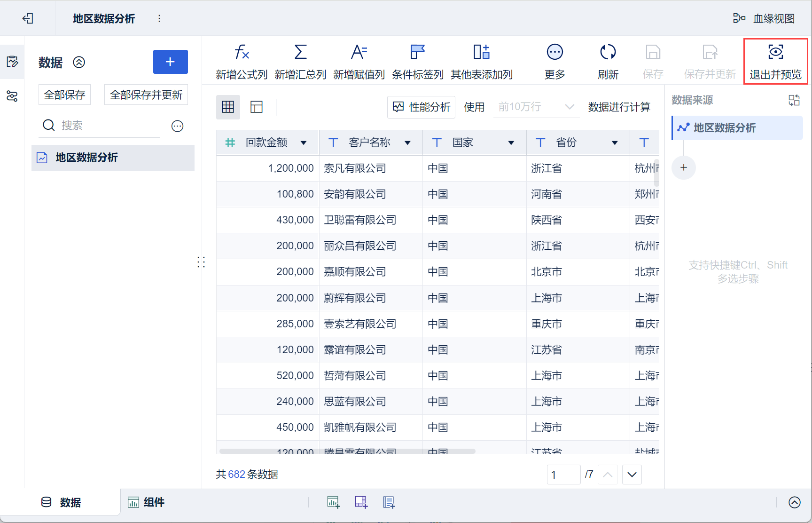Image resolution: width=812 pixels, height=523 pixels.
Task: Click the page number input field
Action: pos(563,475)
